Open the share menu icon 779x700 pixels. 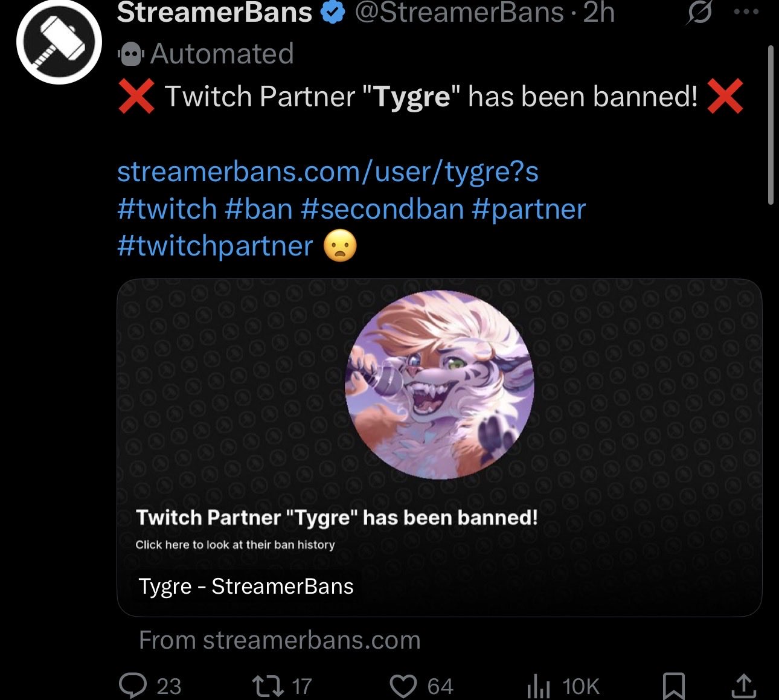coord(743,686)
